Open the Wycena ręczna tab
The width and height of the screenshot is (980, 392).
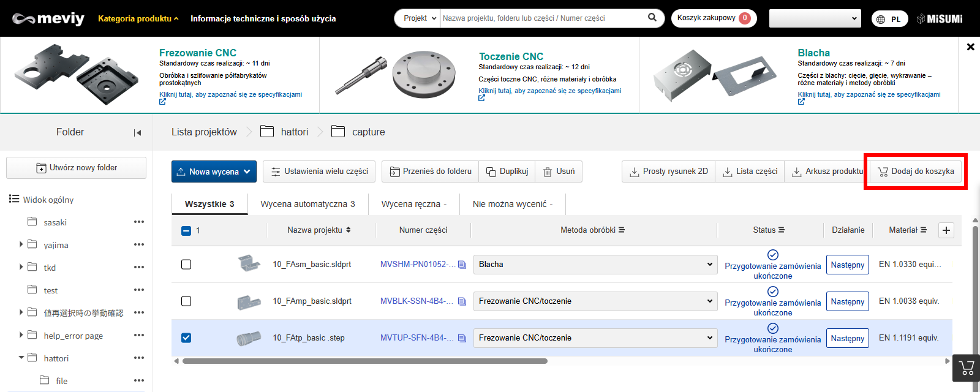413,204
